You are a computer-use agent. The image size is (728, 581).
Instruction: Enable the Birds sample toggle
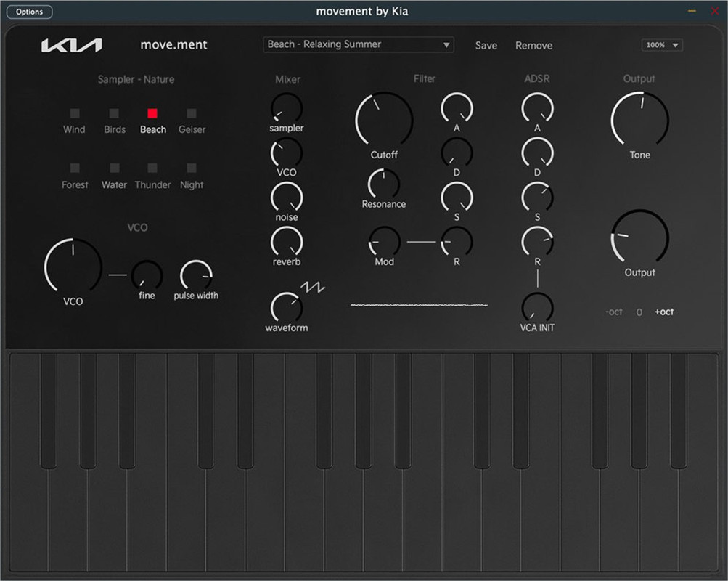click(114, 113)
